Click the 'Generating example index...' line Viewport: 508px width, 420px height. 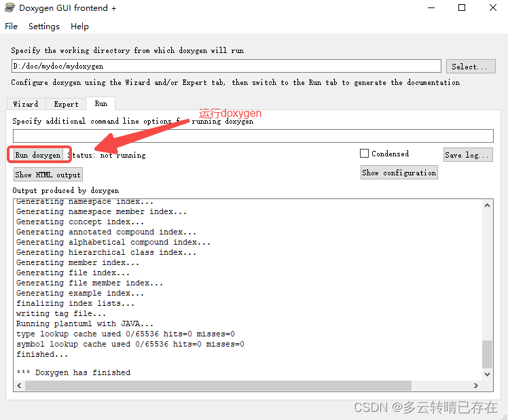pos(80,293)
